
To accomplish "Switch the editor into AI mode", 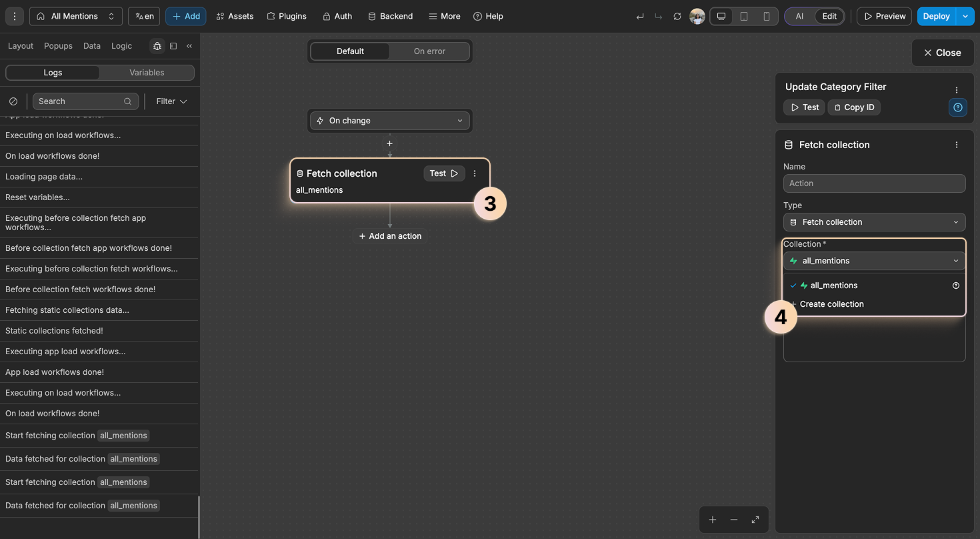I will 799,16.
